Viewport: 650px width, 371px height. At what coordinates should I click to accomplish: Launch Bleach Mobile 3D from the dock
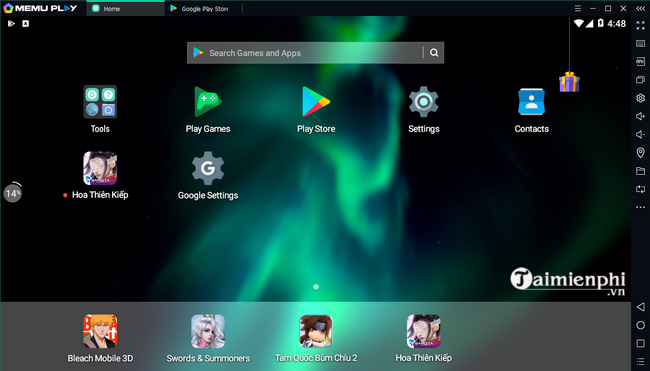tap(100, 331)
